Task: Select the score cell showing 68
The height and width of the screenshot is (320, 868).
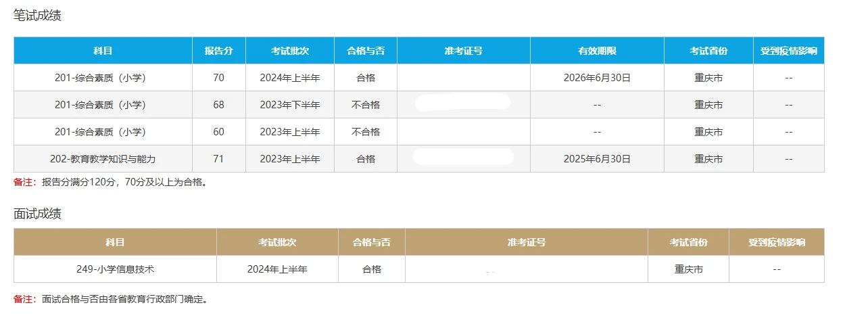Action: pos(218,105)
